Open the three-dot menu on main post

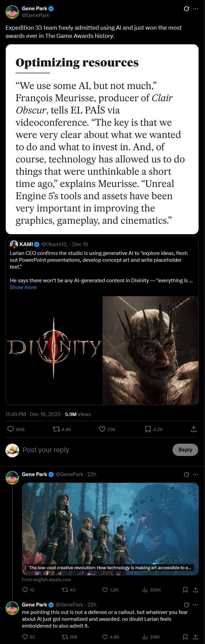(x=195, y=9)
